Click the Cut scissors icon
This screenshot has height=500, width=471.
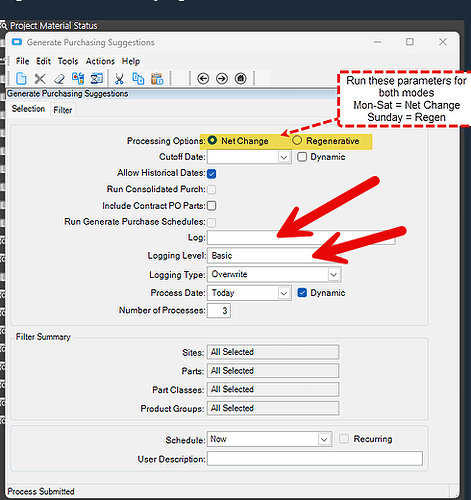point(119,79)
